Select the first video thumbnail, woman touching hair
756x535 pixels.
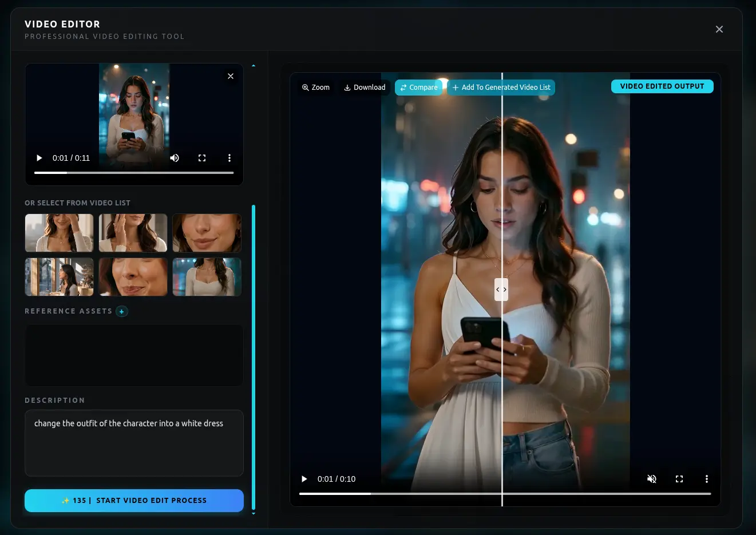(59, 233)
